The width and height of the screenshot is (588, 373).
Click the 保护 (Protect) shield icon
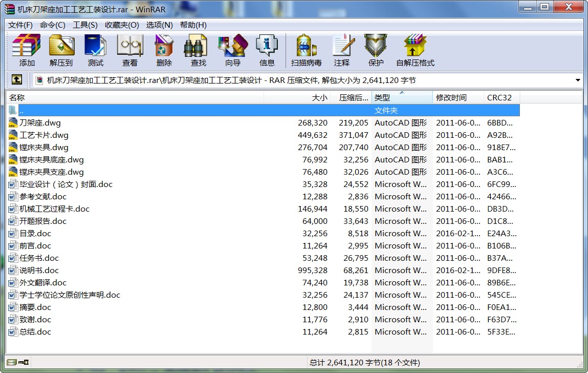click(376, 46)
